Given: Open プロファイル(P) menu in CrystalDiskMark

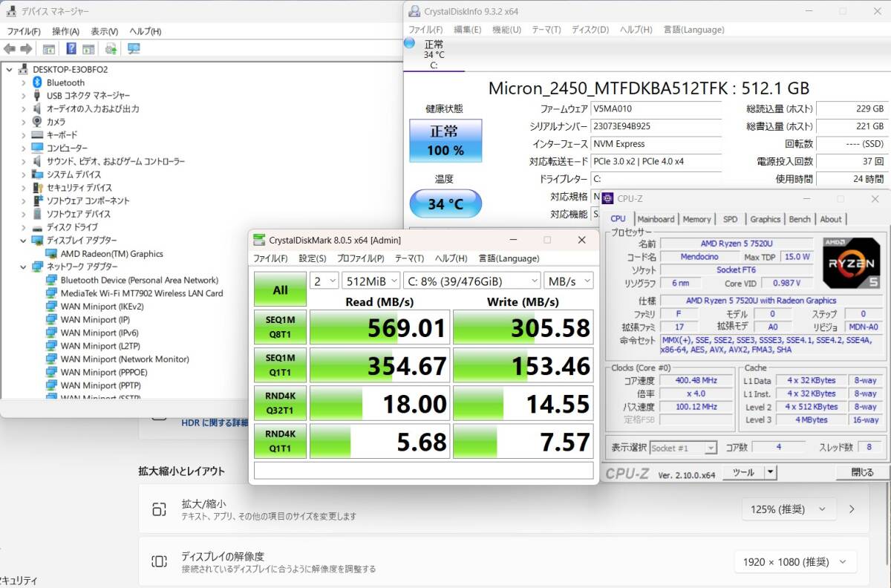Looking at the screenshot, I should tap(360, 258).
